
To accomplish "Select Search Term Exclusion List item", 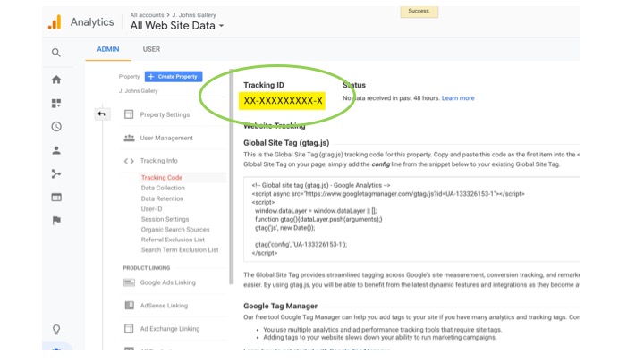I will tap(180, 250).
